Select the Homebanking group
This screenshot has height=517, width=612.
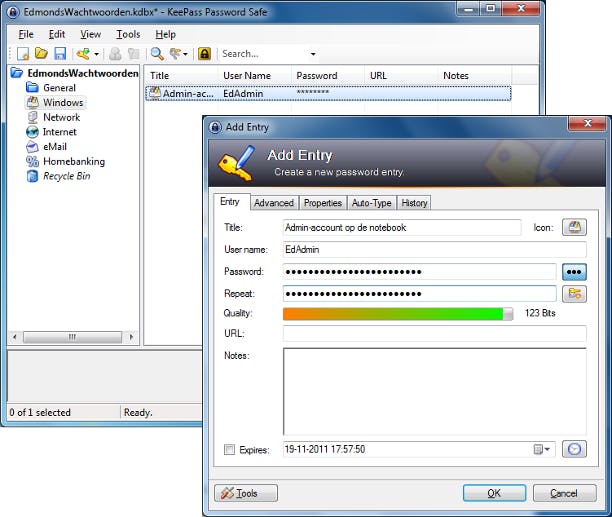(x=74, y=162)
